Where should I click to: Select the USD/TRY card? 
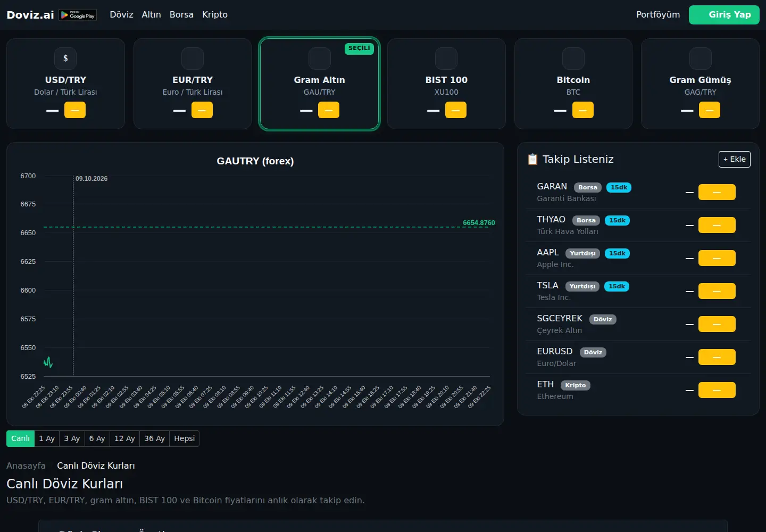(x=65, y=84)
